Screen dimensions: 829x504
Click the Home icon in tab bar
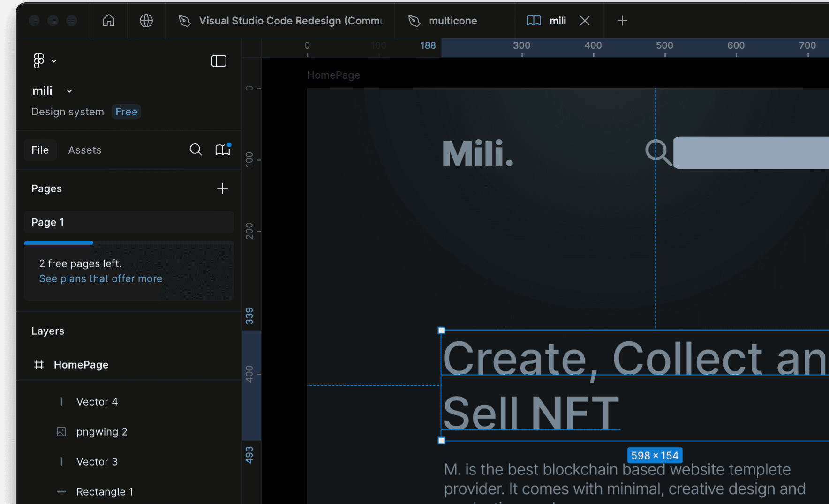(x=108, y=21)
